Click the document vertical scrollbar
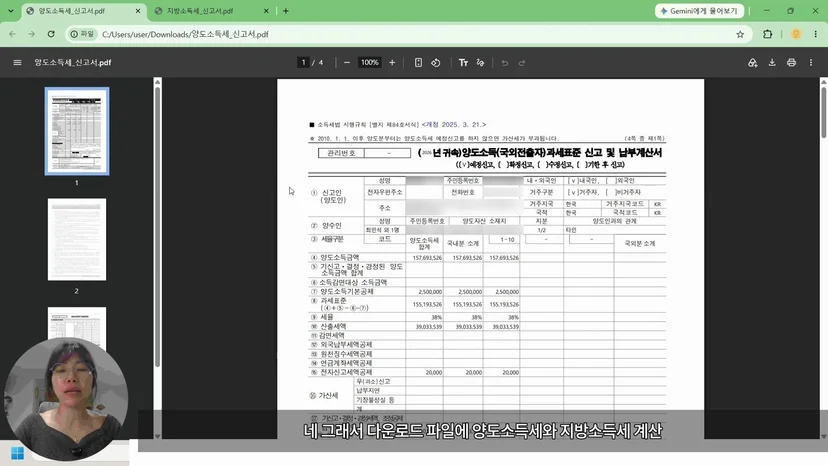The height and width of the screenshot is (466, 828). coord(824,111)
